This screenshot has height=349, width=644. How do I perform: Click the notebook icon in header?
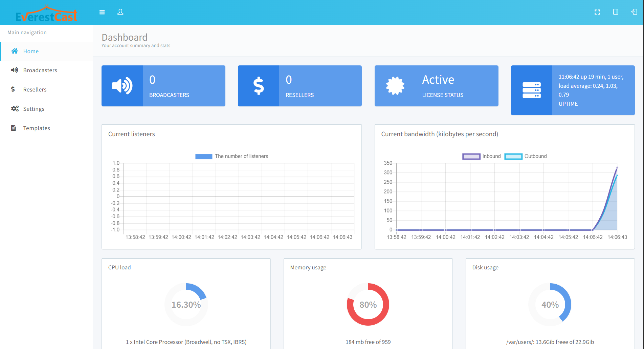(x=616, y=12)
